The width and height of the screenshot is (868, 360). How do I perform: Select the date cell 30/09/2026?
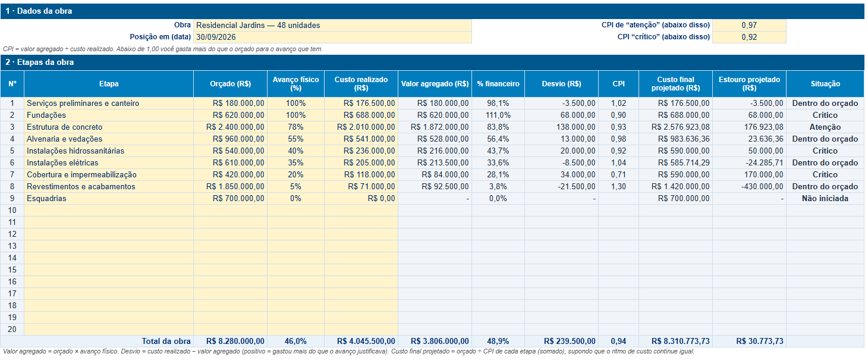pyautogui.click(x=332, y=37)
